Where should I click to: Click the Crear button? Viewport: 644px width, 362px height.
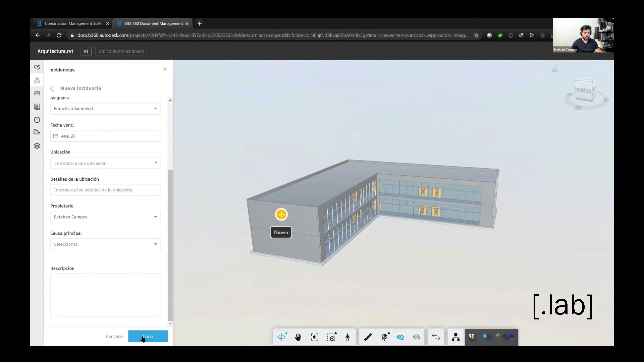click(x=148, y=336)
